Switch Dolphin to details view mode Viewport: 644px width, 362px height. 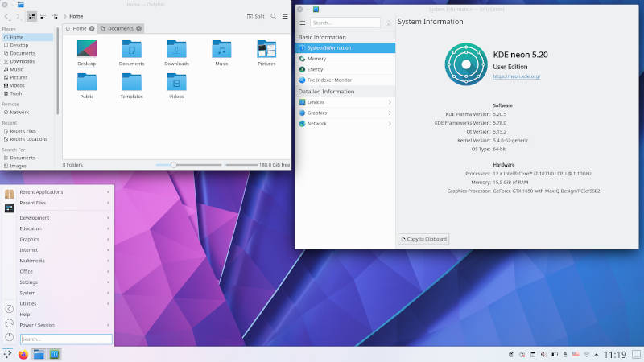point(55,16)
